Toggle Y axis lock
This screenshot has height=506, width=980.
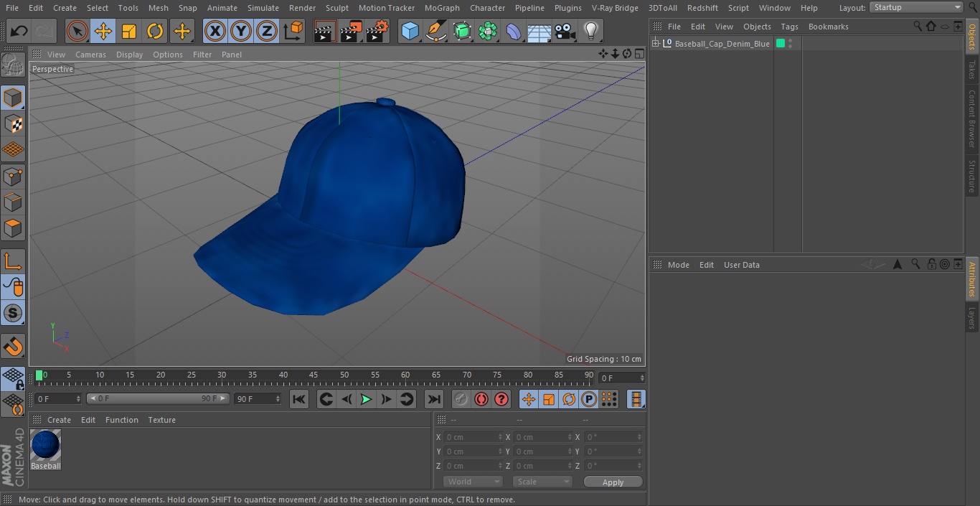pos(241,32)
